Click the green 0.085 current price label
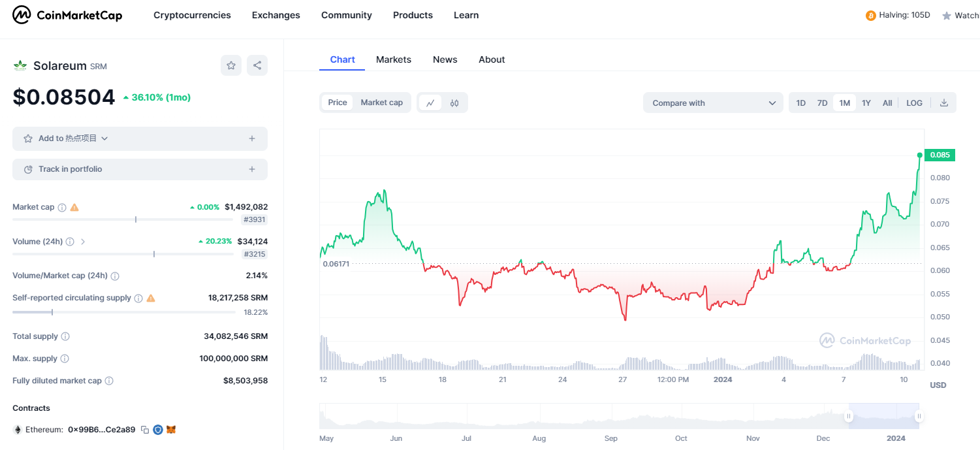Screen dimensions: 980x450 point(940,155)
